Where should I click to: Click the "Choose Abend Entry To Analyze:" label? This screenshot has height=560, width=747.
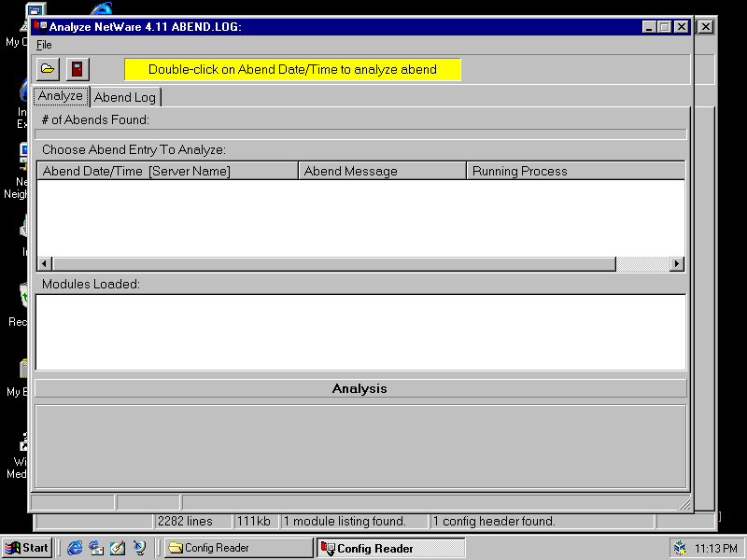[x=134, y=150]
